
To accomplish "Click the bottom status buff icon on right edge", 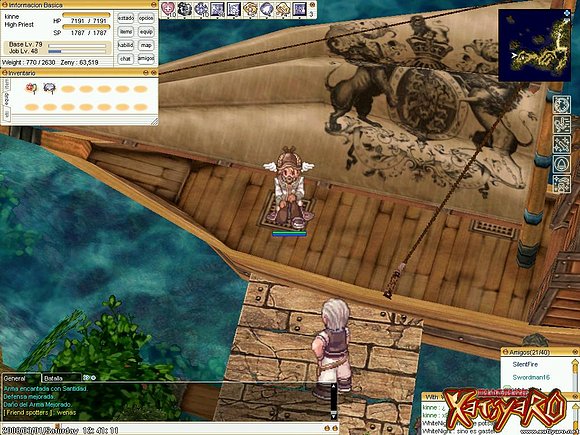I will (562, 184).
